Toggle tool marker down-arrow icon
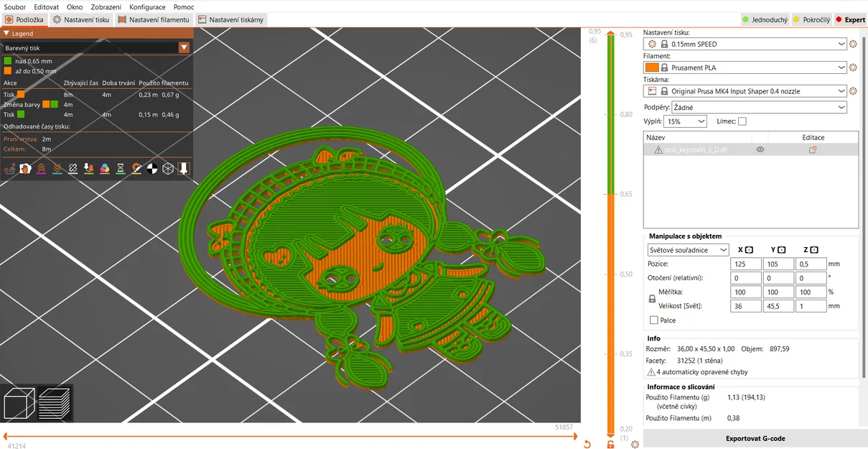Screen dimensions: 868x449 click(x=184, y=169)
